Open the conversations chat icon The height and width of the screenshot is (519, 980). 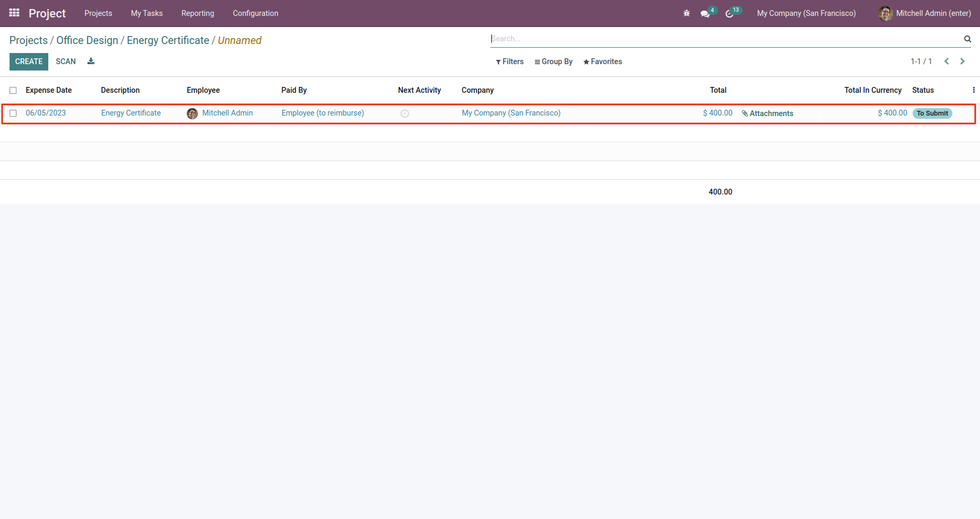[x=705, y=14]
